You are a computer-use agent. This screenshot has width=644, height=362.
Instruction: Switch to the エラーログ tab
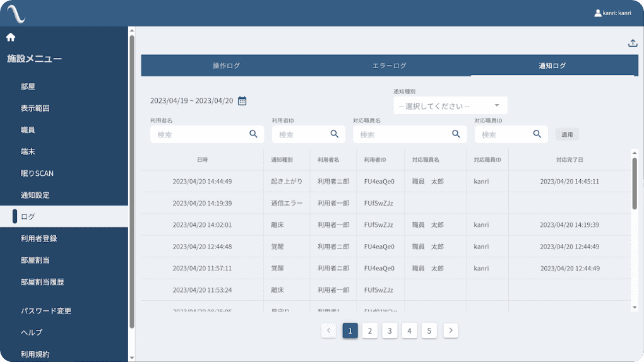pos(389,66)
